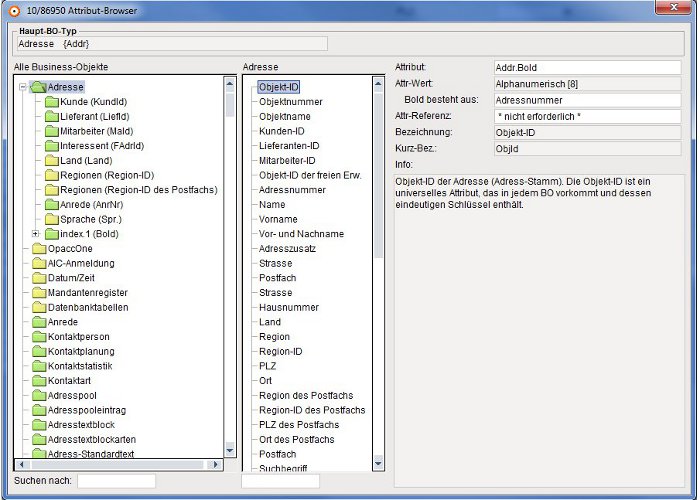
Task: Close the Attribut-Browser window
Action: pyautogui.click(x=675, y=7)
